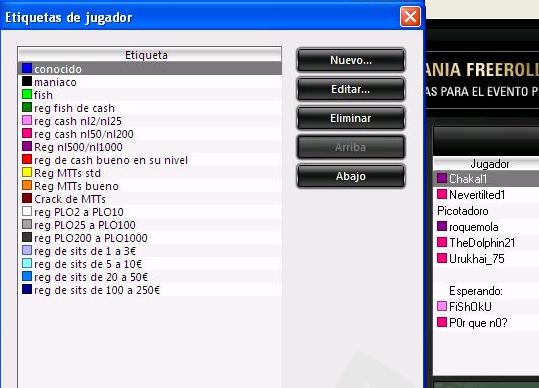
Task: Choose the Crack de MTTs label
Action: 150,199
